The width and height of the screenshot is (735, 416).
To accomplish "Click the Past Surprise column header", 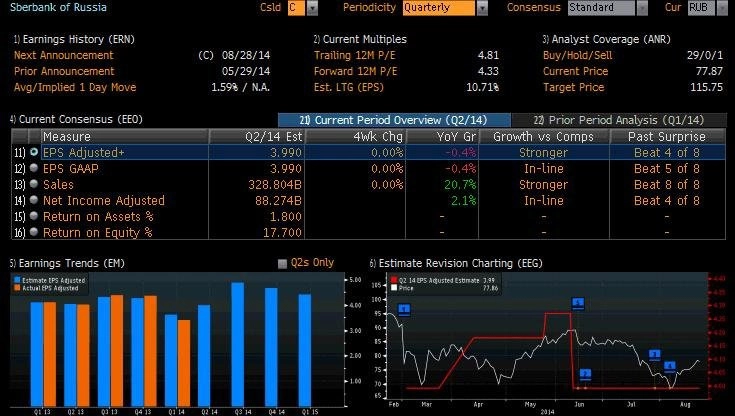I will tap(667, 136).
